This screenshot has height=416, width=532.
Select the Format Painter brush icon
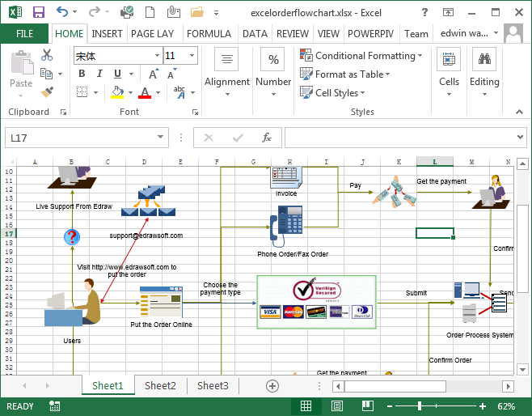point(47,91)
